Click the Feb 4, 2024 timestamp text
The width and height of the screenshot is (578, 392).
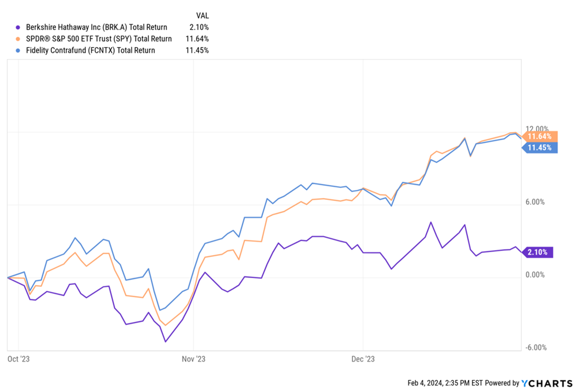pyautogui.click(x=445, y=383)
